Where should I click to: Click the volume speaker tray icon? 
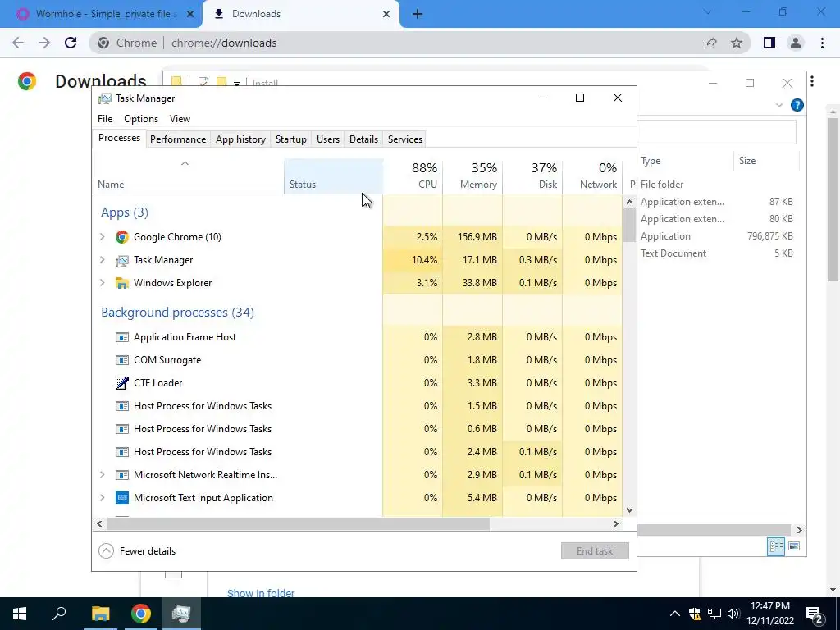coord(733,614)
